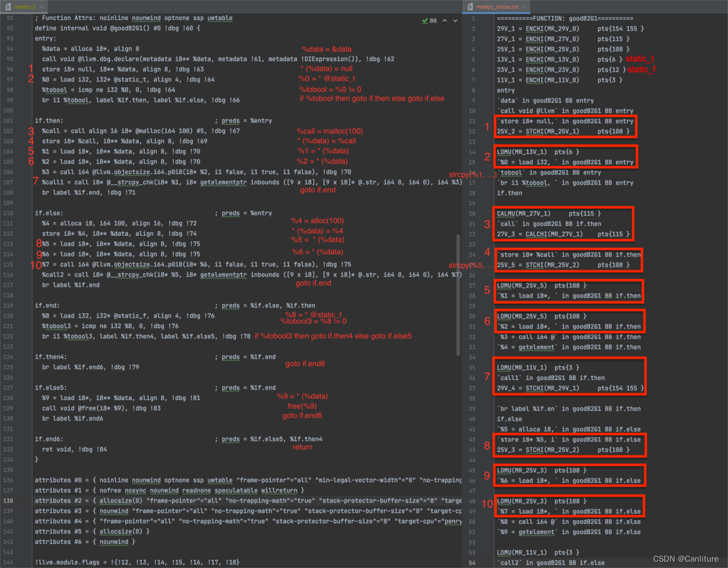Viewport: 728px width, 568px height.
Task: Click the 'attributes #1 = { nofree nosync' line
Action: coord(169,490)
